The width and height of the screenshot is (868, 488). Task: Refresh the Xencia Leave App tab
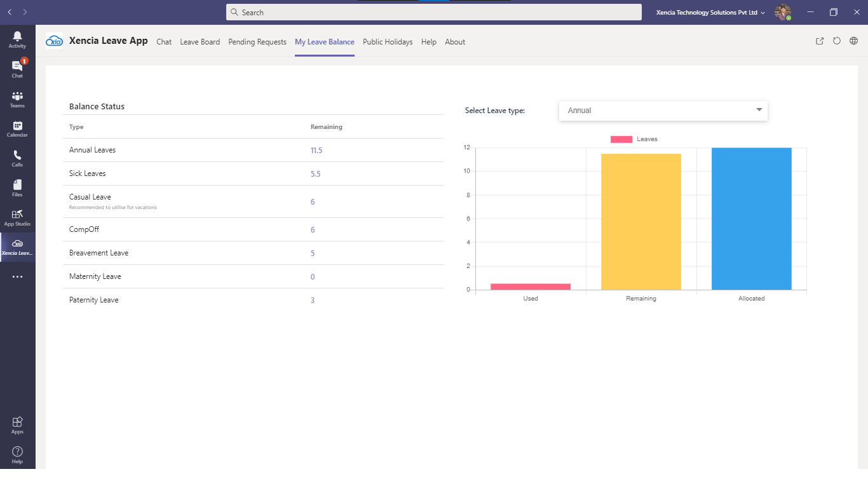(x=837, y=41)
